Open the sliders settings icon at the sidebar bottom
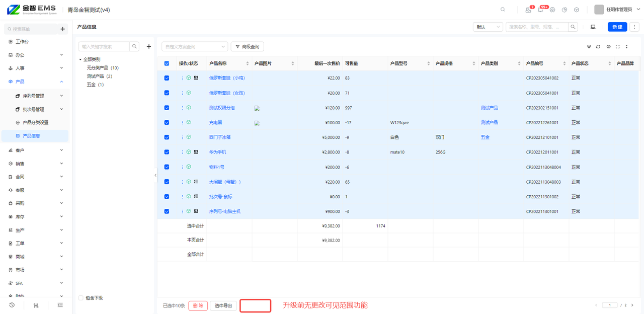The image size is (644, 314). pos(36,305)
